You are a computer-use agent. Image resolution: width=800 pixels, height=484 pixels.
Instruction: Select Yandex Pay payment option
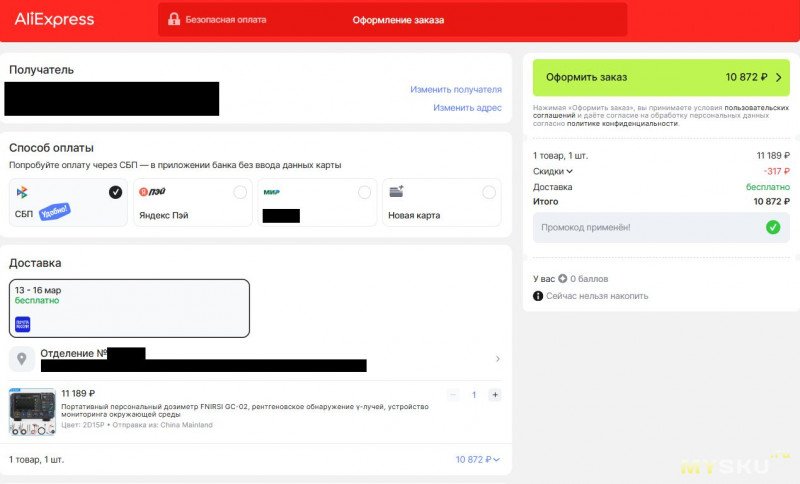[192, 202]
